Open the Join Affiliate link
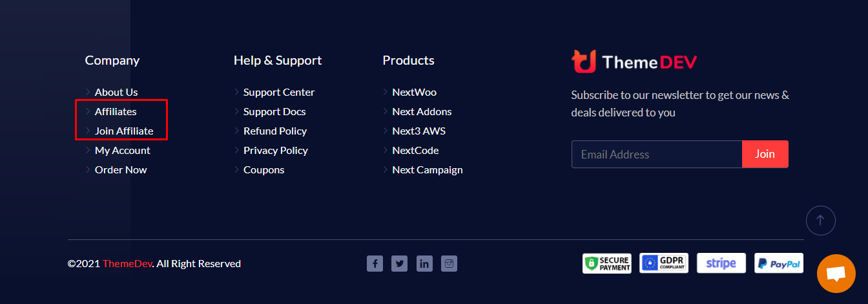Viewport: 868px width, 304px height. 124,131
